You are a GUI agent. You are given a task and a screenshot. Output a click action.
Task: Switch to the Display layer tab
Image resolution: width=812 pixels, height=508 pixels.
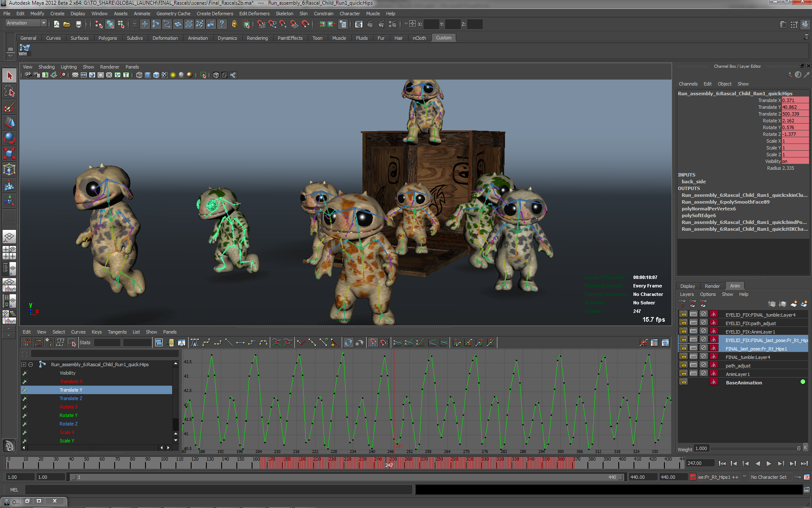coord(687,286)
